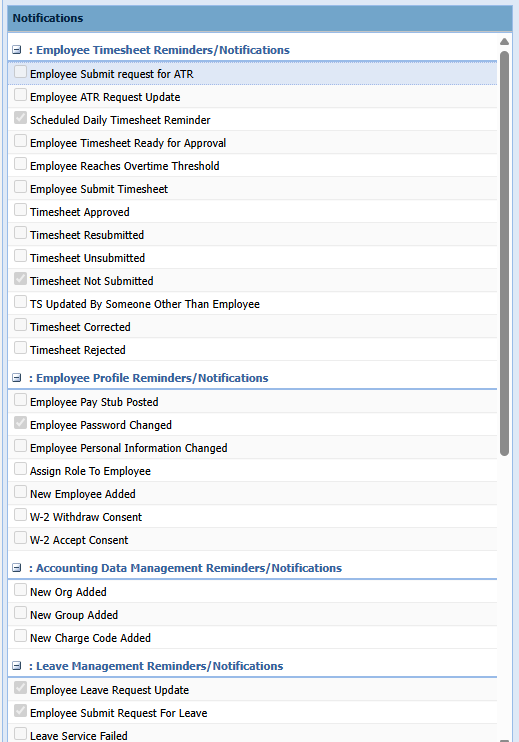This screenshot has width=519, height=742.
Task: Collapse Accounting Data Management Reminders/Notifications section
Action: click(17, 567)
